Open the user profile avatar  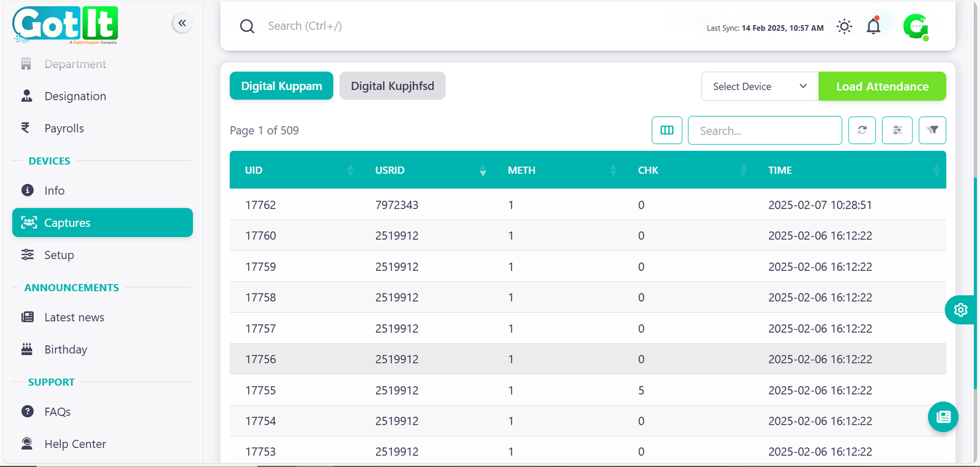(x=915, y=26)
